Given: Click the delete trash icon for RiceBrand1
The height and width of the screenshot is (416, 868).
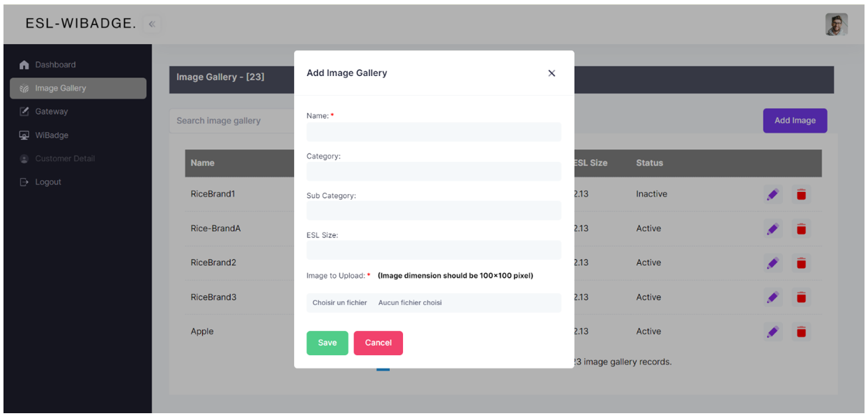Looking at the screenshot, I should [801, 195].
